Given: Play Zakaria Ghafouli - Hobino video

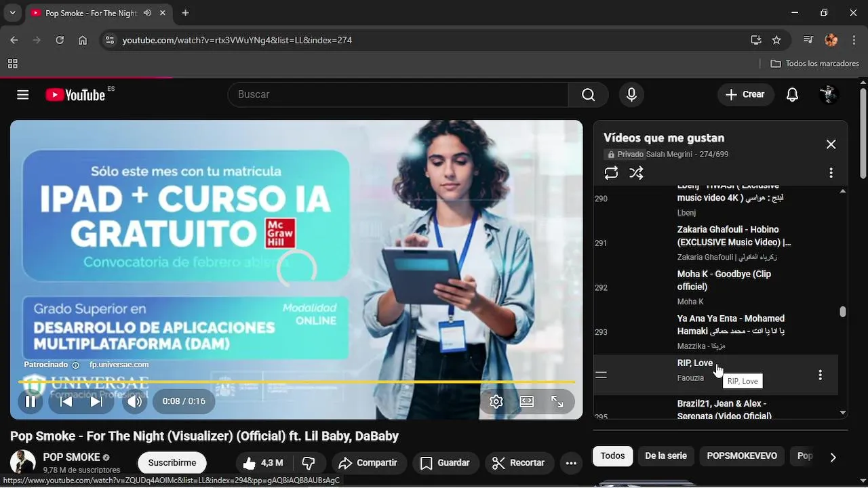Looking at the screenshot, I should 734,236.
